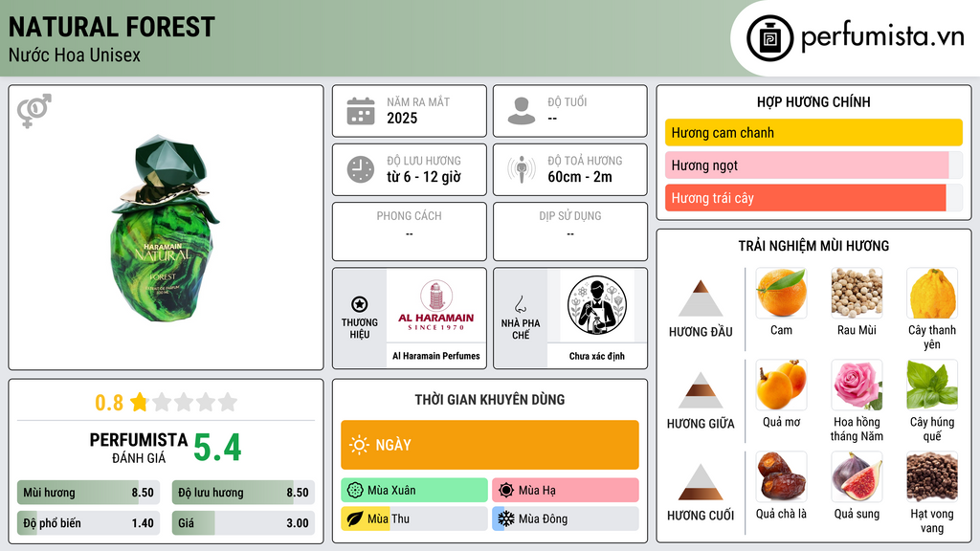980x551 pixels.
Task: Click the Hương giữa pyramid icon
Action: click(x=701, y=390)
